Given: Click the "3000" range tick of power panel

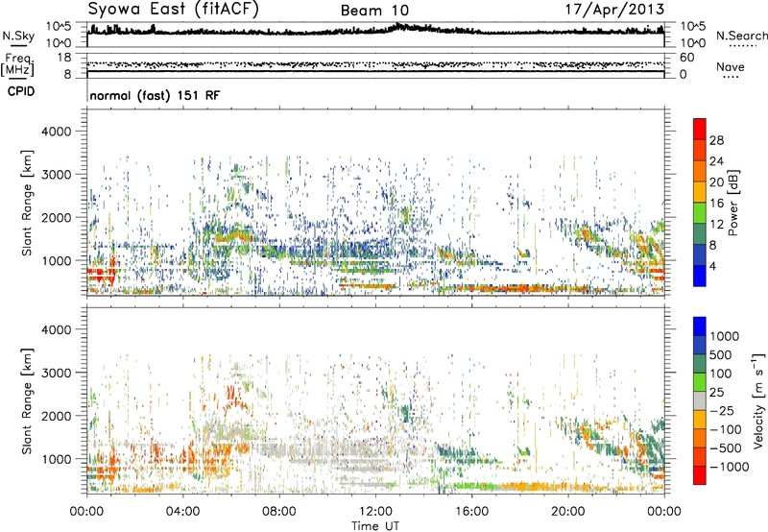Looking at the screenshot, I should point(57,175).
